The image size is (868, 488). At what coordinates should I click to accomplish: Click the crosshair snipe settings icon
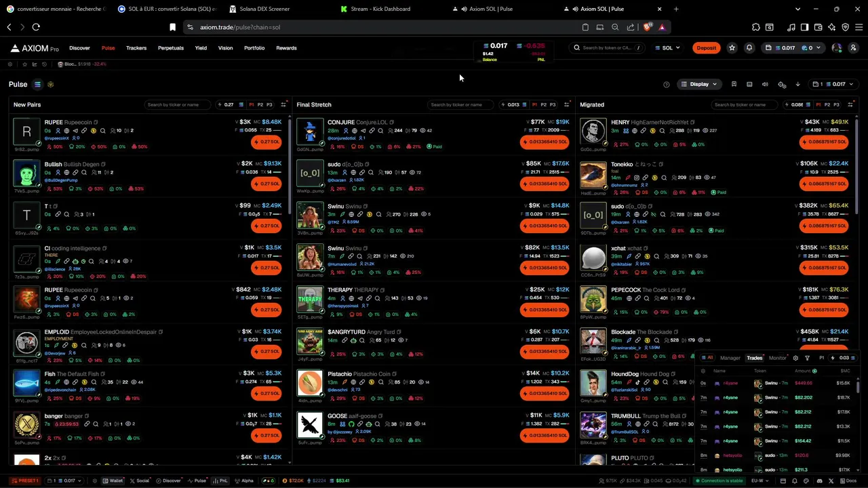pos(782,84)
